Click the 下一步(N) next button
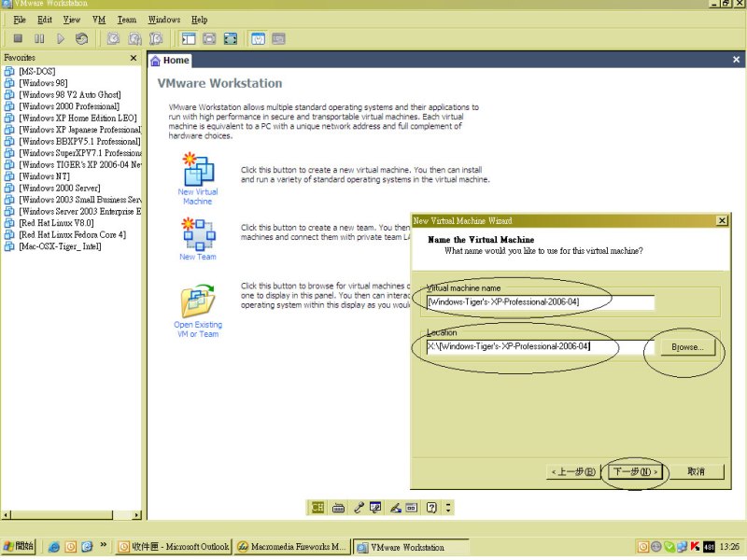The width and height of the screenshot is (747, 560). [x=635, y=472]
